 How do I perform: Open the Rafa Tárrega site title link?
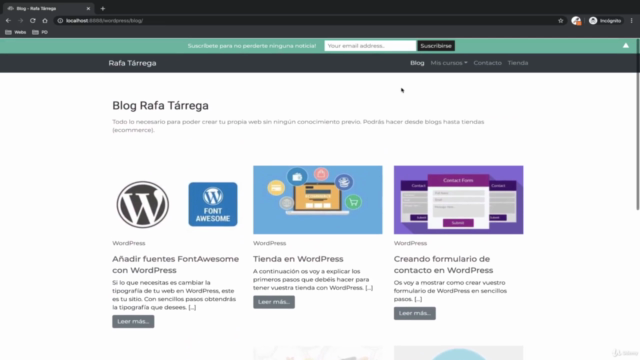132,63
